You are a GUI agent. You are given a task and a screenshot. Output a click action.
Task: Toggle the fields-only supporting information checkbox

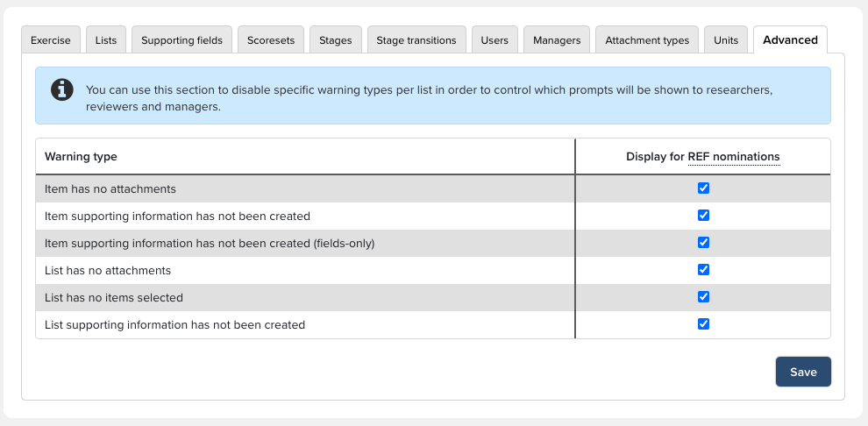(703, 243)
